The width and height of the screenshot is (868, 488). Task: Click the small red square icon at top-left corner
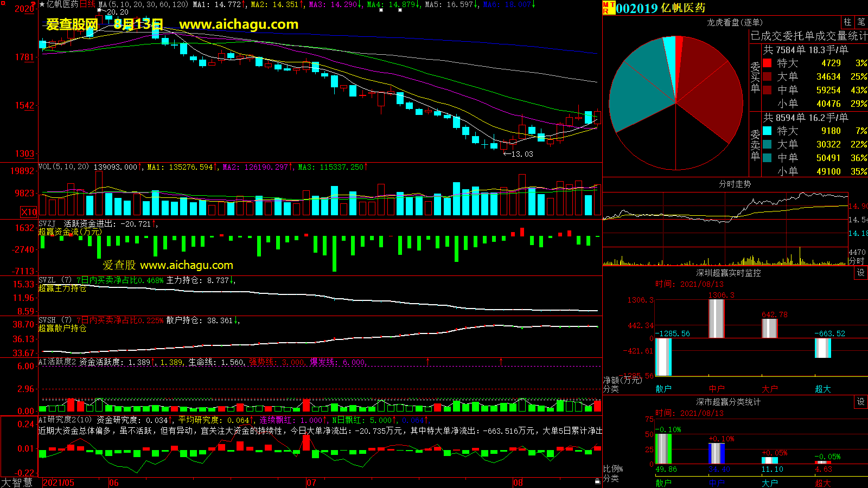click(3, 3)
